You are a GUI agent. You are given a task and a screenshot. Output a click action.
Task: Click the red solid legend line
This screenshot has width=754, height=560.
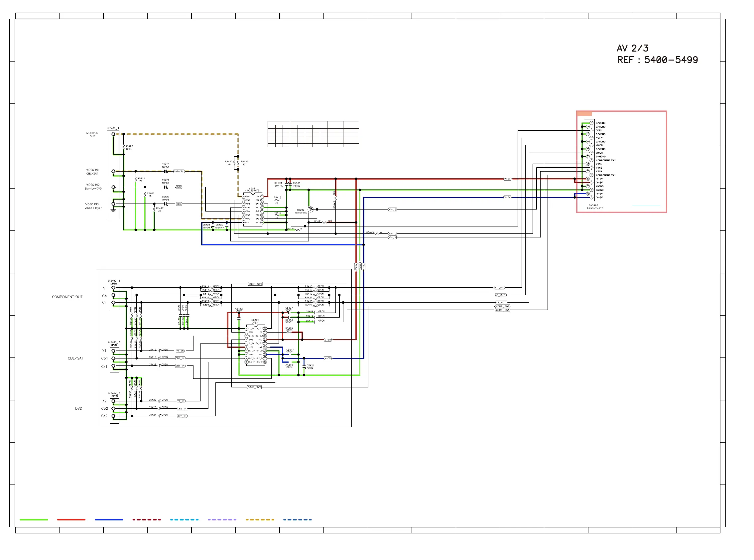pos(71,520)
